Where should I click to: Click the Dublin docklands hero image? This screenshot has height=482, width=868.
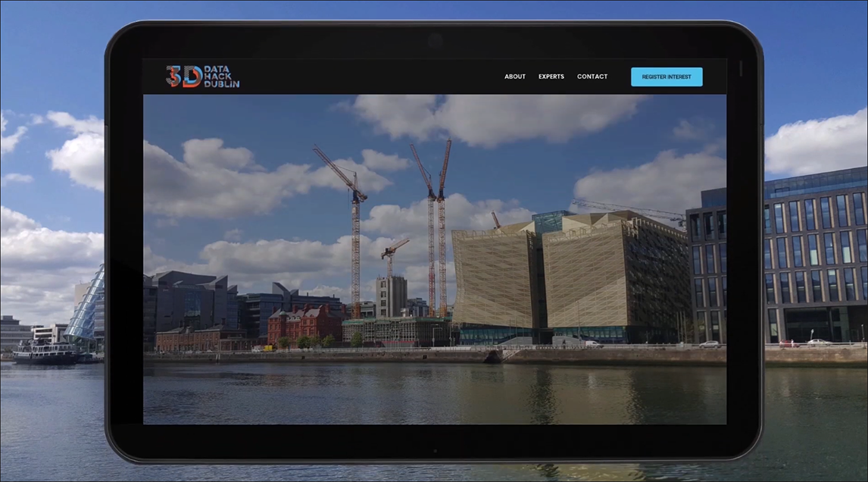[435, 259]
